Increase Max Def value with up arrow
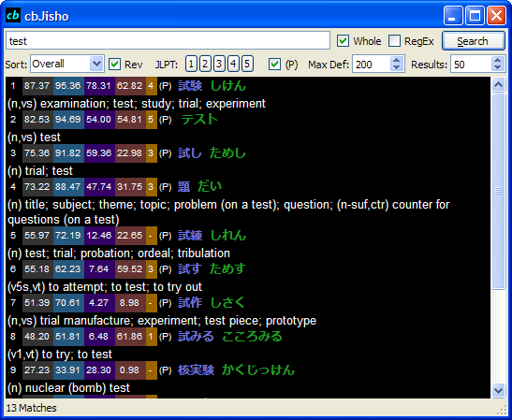This screenshot has height=420, width=512. (x=397, y=60)
